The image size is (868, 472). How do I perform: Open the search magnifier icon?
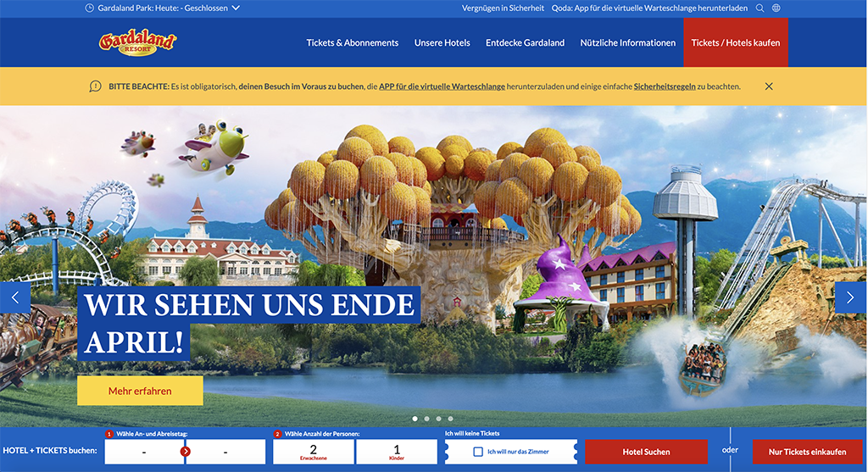pos(760,8)
